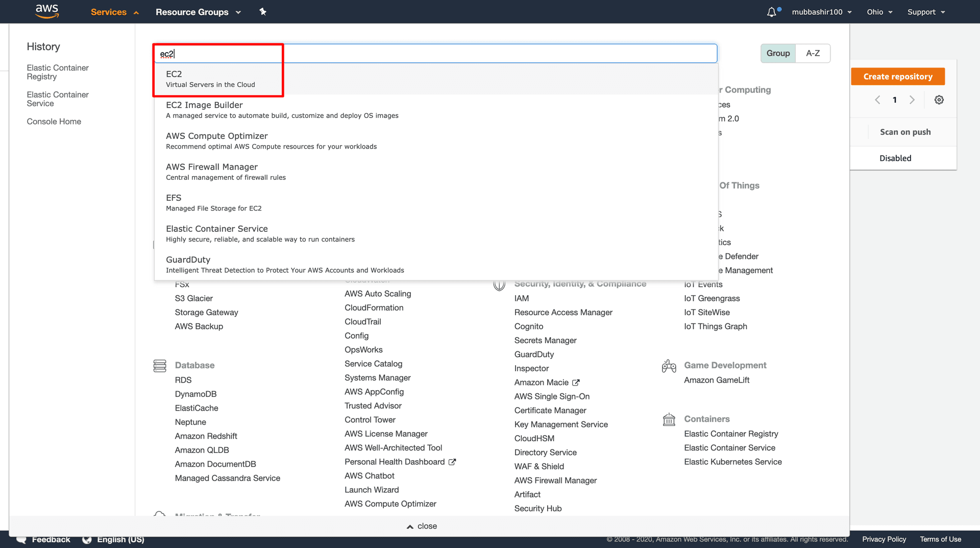Open Security Hub service

pos(537,509)
